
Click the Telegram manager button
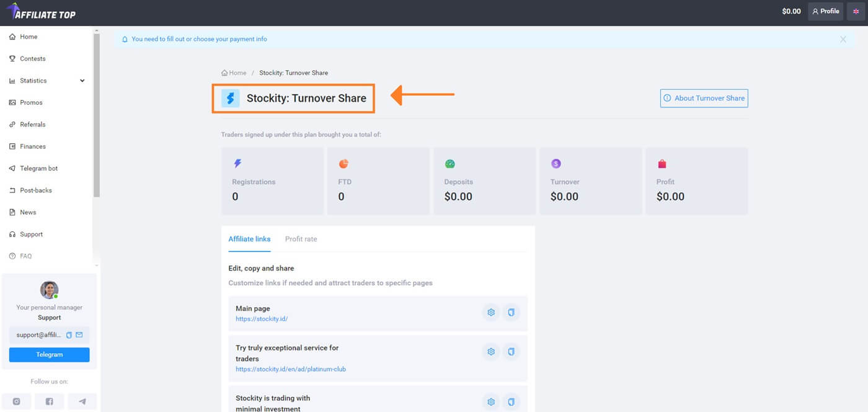49,355
